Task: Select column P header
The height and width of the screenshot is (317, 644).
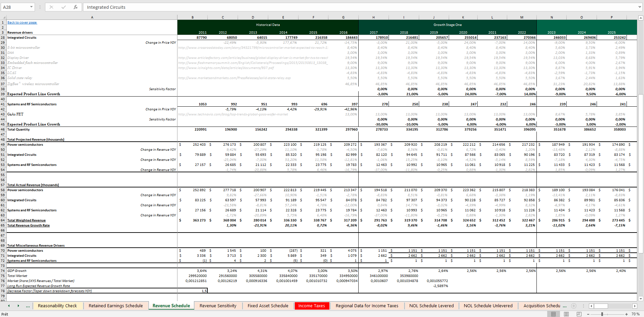Action: pyautogui.click(x=611, y=17)
